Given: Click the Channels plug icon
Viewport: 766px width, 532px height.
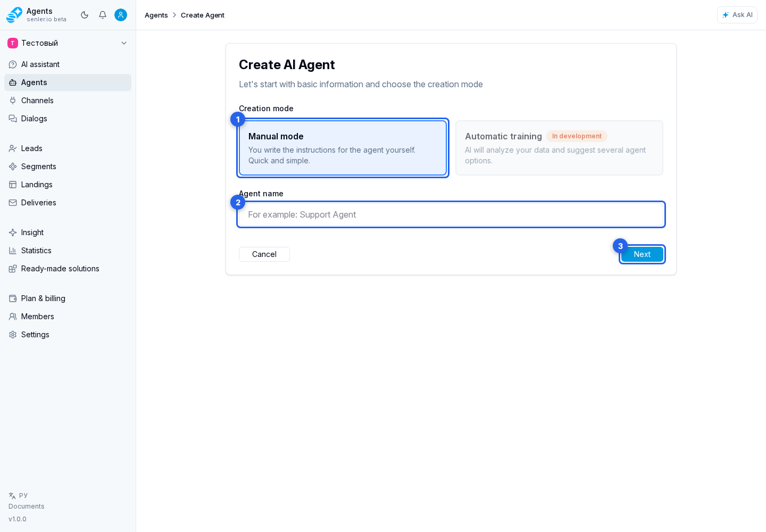Looking at the screenshot, I should 13,101.
